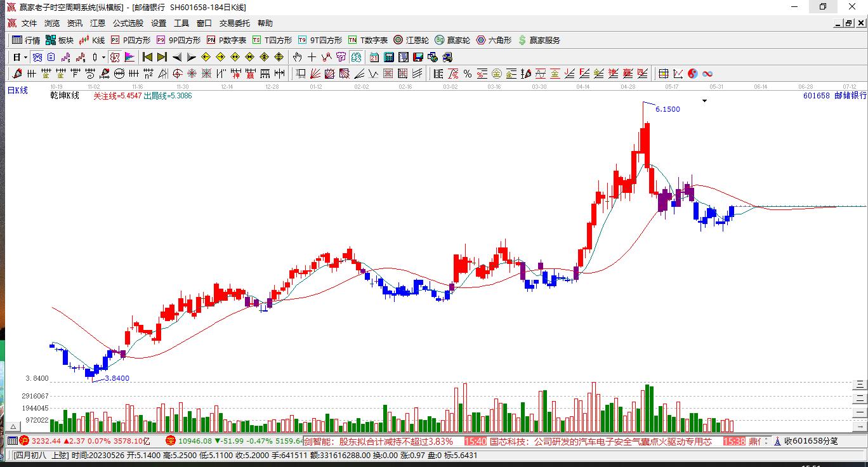Open the 交易委托 menu

(235, 23)
